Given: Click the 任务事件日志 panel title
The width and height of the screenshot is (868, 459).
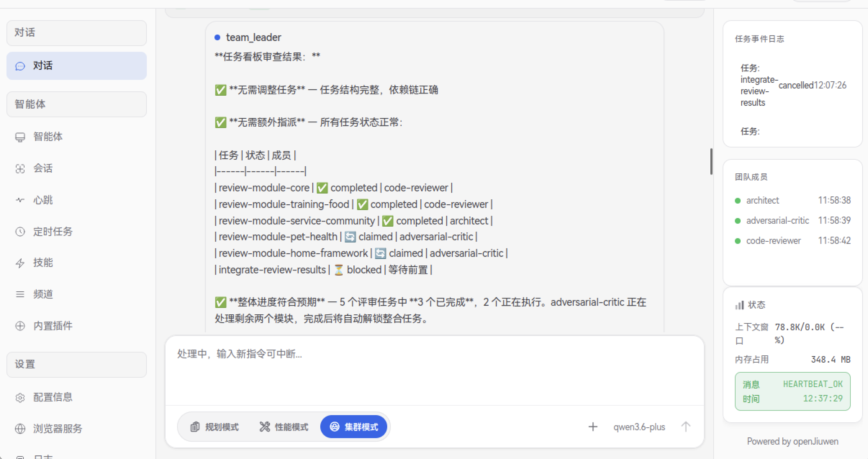Looking at the screenshot, I should tap(759, 39).
